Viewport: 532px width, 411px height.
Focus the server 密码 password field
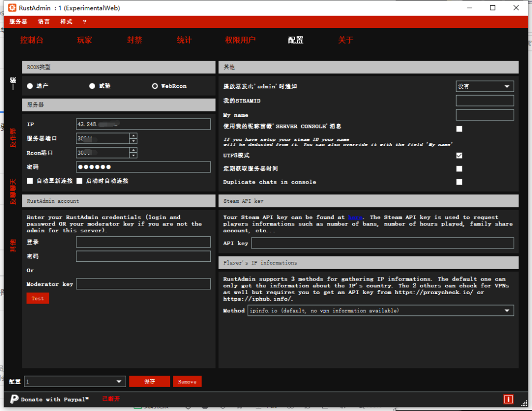143,167
